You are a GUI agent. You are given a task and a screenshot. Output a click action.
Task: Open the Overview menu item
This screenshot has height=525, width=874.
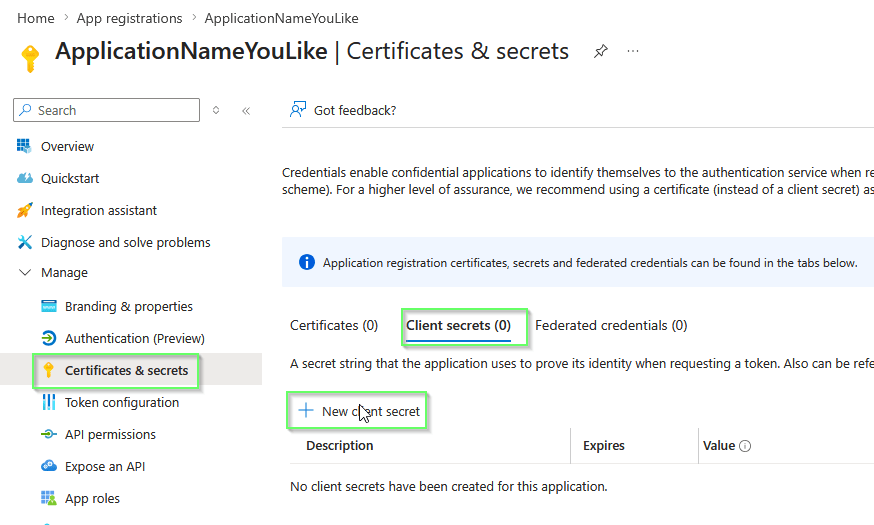[x=67, y=147]
